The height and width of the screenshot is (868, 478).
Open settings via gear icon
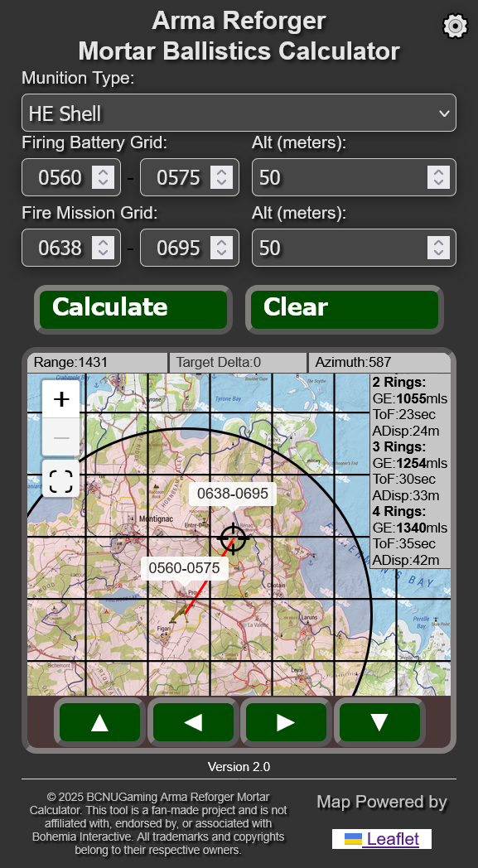coord(456,26)
